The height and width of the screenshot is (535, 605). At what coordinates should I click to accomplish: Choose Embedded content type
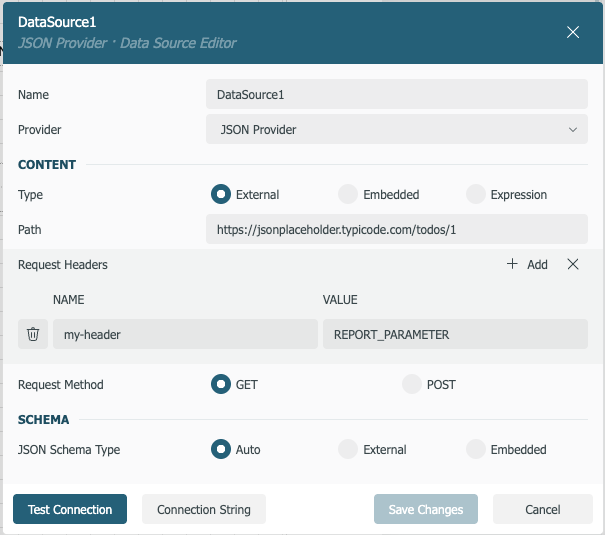tap(348, 195)
